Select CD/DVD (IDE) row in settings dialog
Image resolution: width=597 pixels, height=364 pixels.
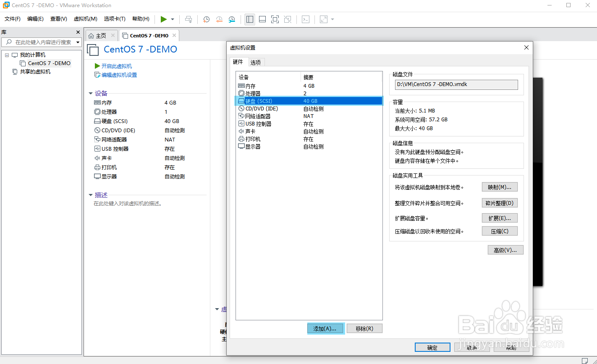point(309,109)
